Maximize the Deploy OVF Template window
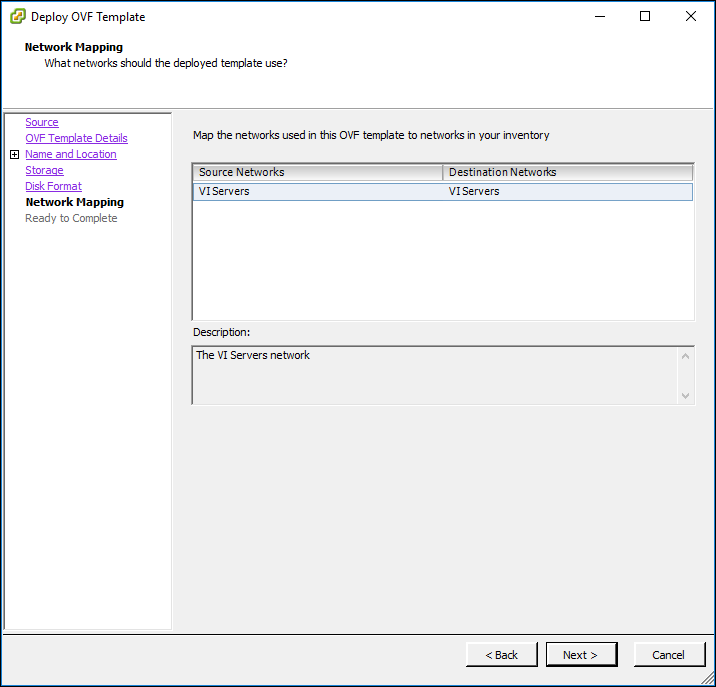The image size is (716, 687). 645,16
